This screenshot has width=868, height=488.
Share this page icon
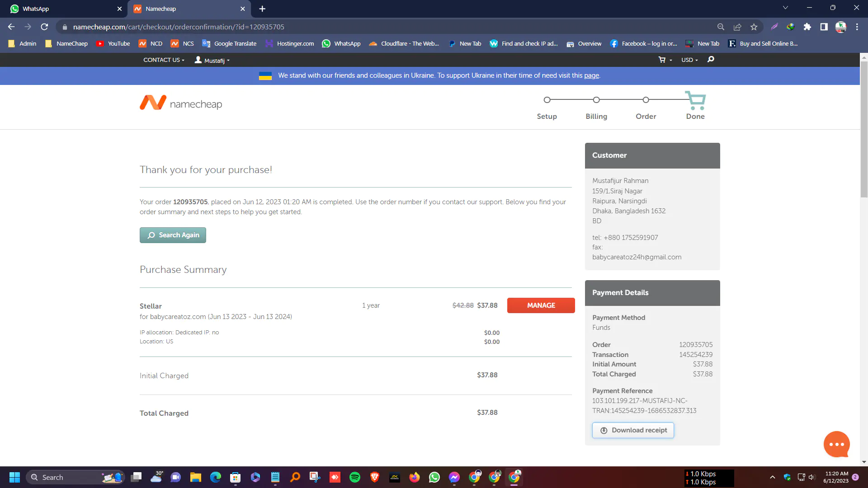tap(737, 27)
